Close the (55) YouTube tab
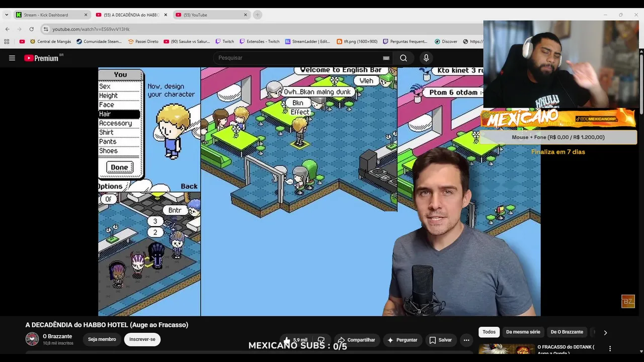644x362 pixels. (x=246, y=15)
